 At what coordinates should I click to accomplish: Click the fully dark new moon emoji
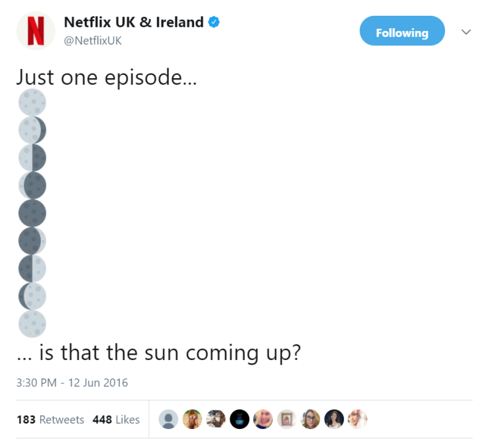[32, 213]
